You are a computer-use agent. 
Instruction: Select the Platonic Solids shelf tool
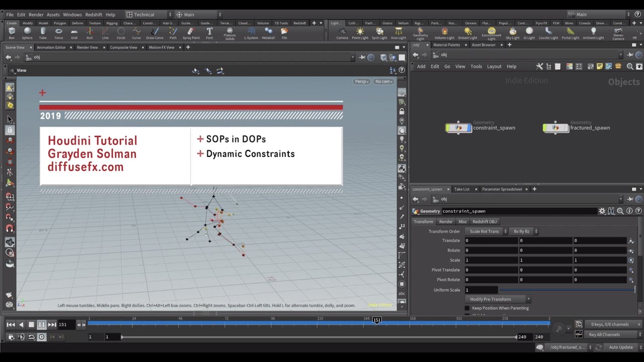[229, 34]
